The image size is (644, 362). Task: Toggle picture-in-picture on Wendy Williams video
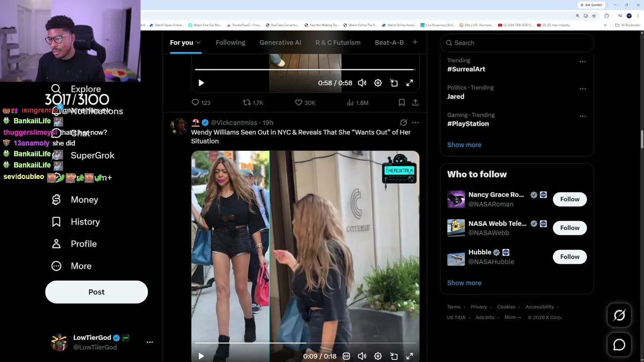click(394, 356)
